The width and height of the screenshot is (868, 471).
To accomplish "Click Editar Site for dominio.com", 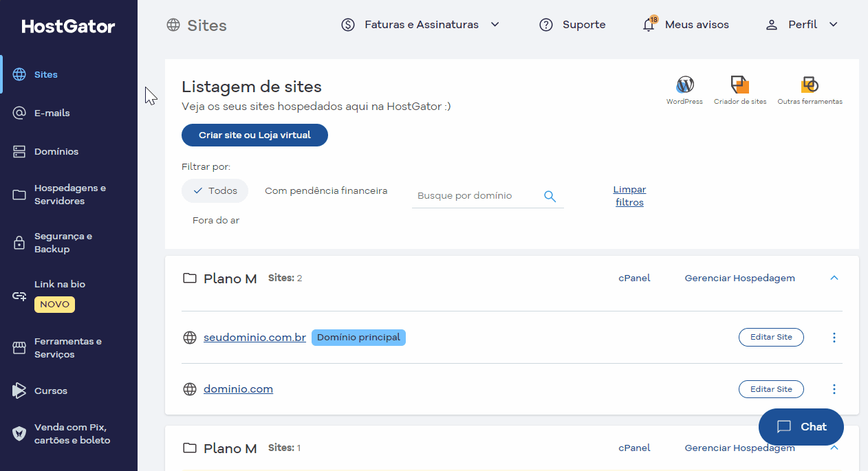I will click(771, 389).
